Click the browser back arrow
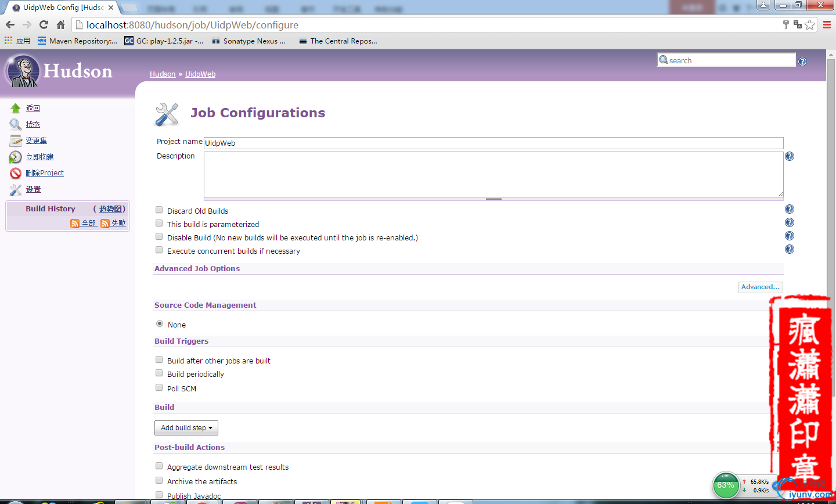This screenshot has height=504, width=836. coord(10,24)
